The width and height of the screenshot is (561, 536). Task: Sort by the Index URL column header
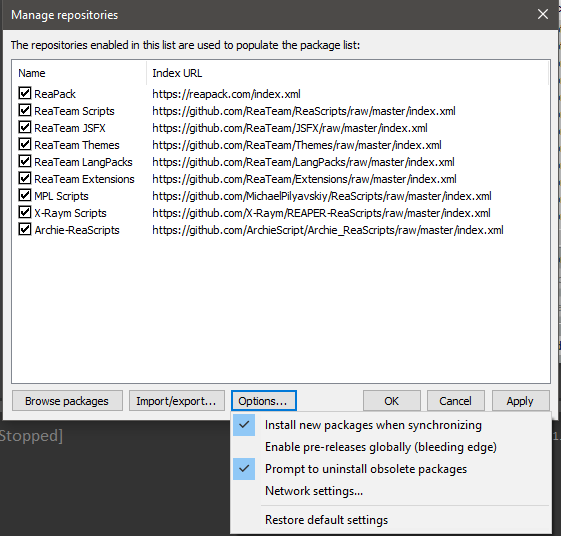click(347, 73)
